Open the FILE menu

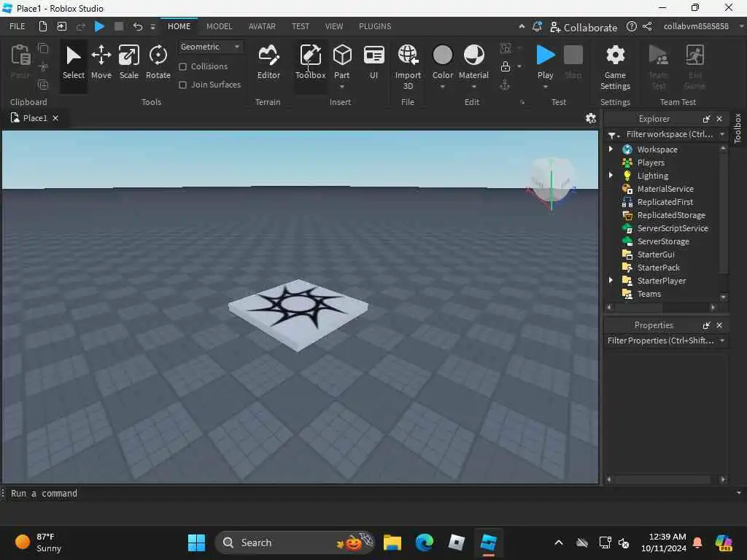pyautogui.click(x=18, y=26)
